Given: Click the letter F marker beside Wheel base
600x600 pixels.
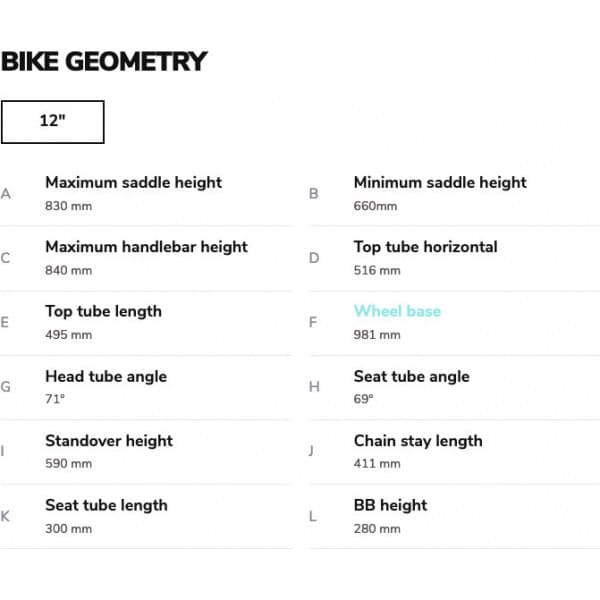Looking at the screenshot, I should click(313, 323).
